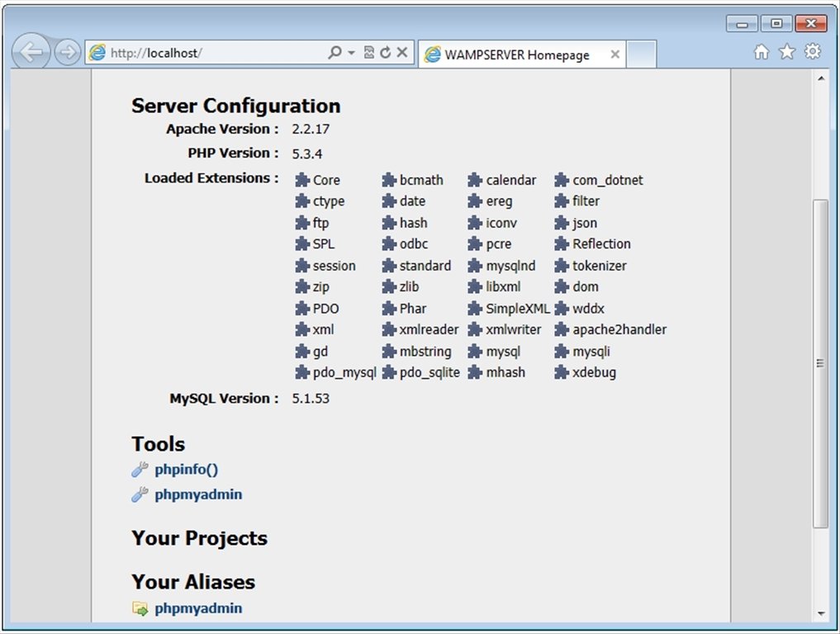Image resolution: width=840 pixels, height=634 pixels.
Task: Click the Loaded Extensions label
Action: pyautogui.click(x=211, y=177)
